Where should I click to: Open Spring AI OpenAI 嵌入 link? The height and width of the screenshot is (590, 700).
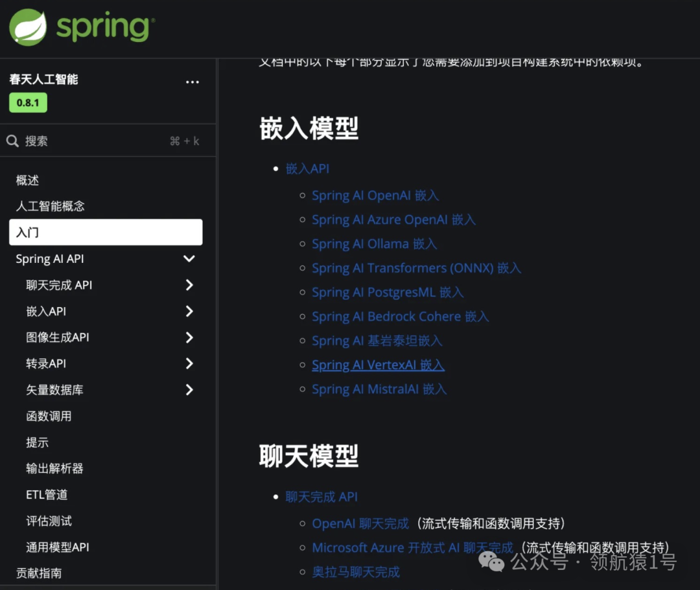[x=375, y=195]
